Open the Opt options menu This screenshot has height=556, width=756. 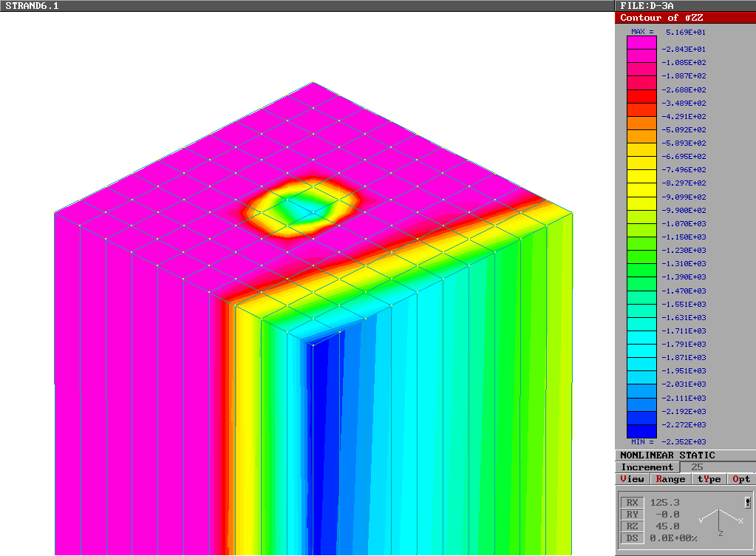coord(741,479)
